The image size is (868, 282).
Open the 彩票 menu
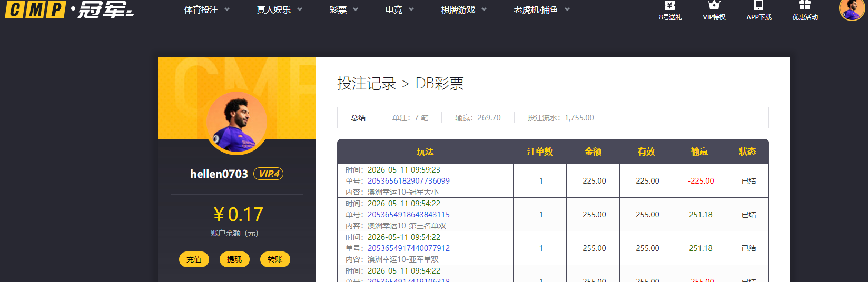pos(338,10)
